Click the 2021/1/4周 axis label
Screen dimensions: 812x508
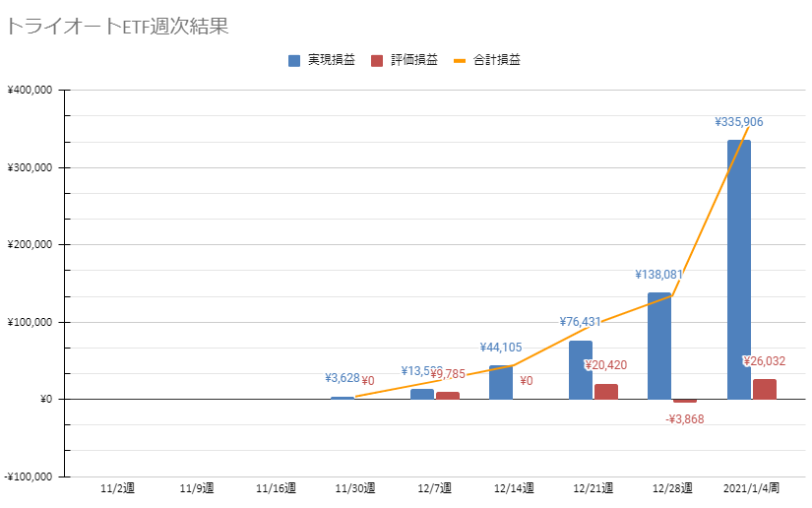point(751,488)
